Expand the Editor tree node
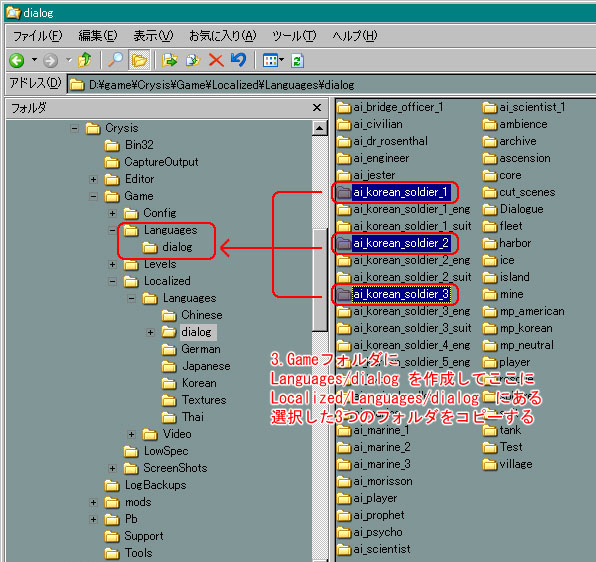Viewport: 596px width, 562px height. tap(93, 179)
